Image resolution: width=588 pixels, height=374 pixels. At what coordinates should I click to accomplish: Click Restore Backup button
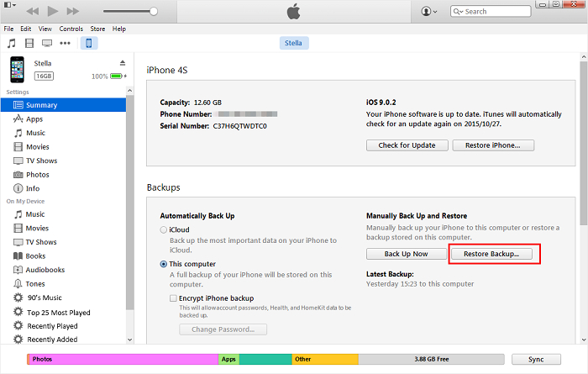(x=491, y=254)
